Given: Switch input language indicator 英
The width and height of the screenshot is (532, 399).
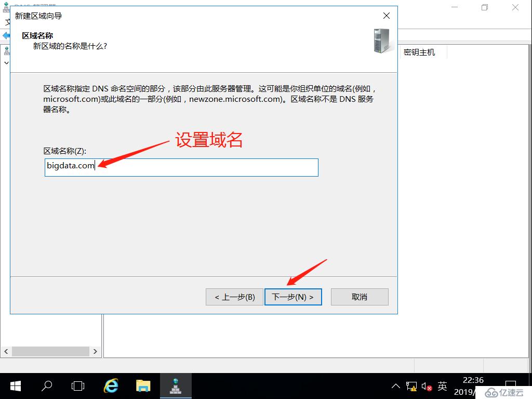Looking at the screenshot, I should (x=443, y=386).
